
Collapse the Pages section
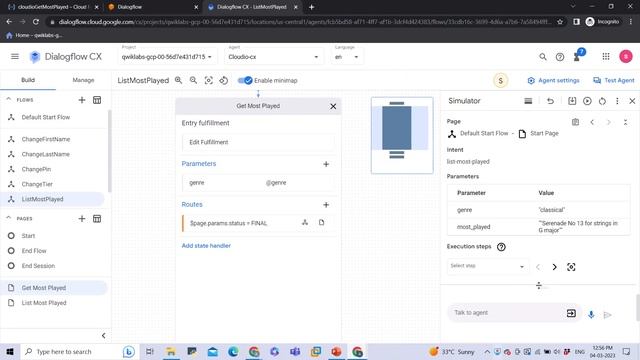pos(9,218)
